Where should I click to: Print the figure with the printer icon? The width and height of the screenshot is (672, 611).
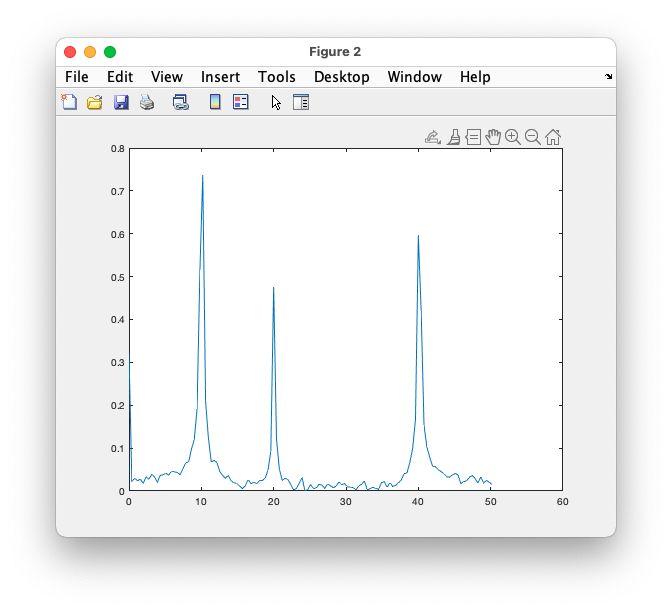click(x=147, y=102)
